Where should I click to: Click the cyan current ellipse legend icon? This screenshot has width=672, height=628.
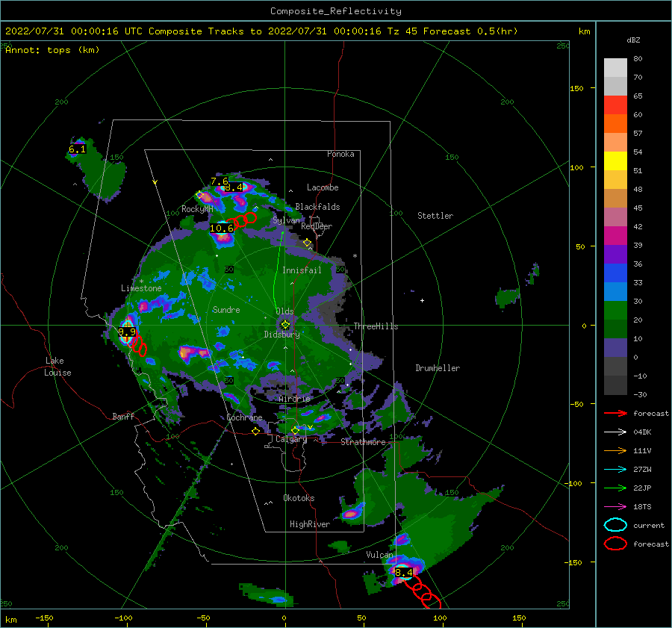pyautogui.click(x=615, y=525)
